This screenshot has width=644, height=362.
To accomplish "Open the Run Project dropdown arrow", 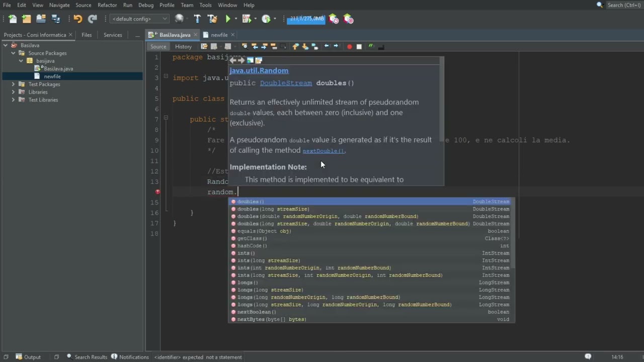I will coord(236,19).
